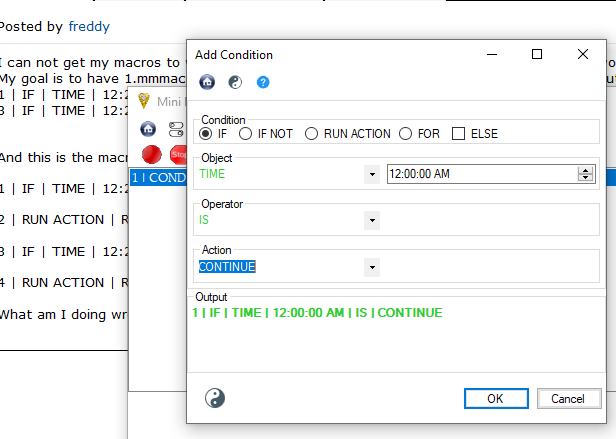This screenshot has width=616, height=439.
Task: Maximize the Add Condition dialog
Action: (x=537, y=54)
